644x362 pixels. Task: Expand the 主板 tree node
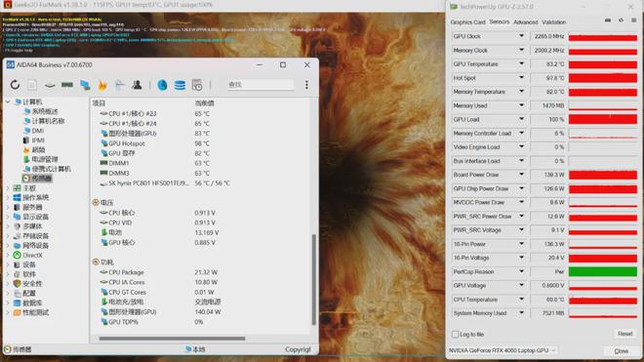click(8, 188)
